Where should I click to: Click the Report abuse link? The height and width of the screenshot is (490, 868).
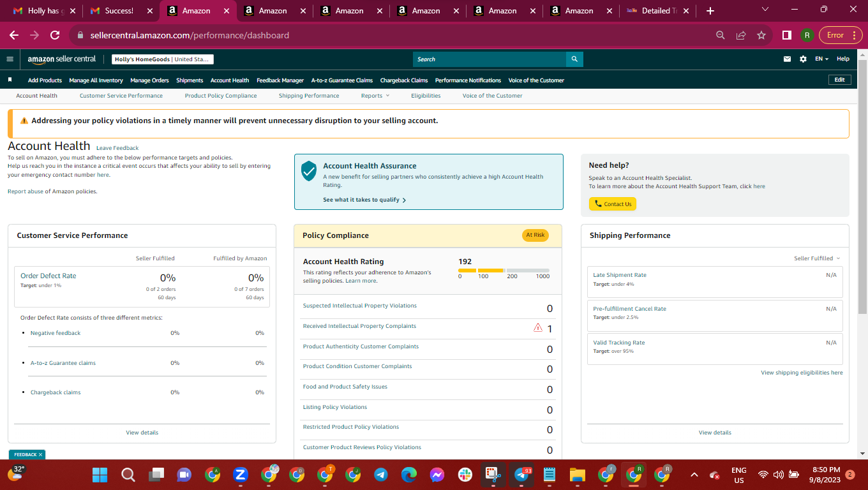pyautogui.click(x=26, y=191)
